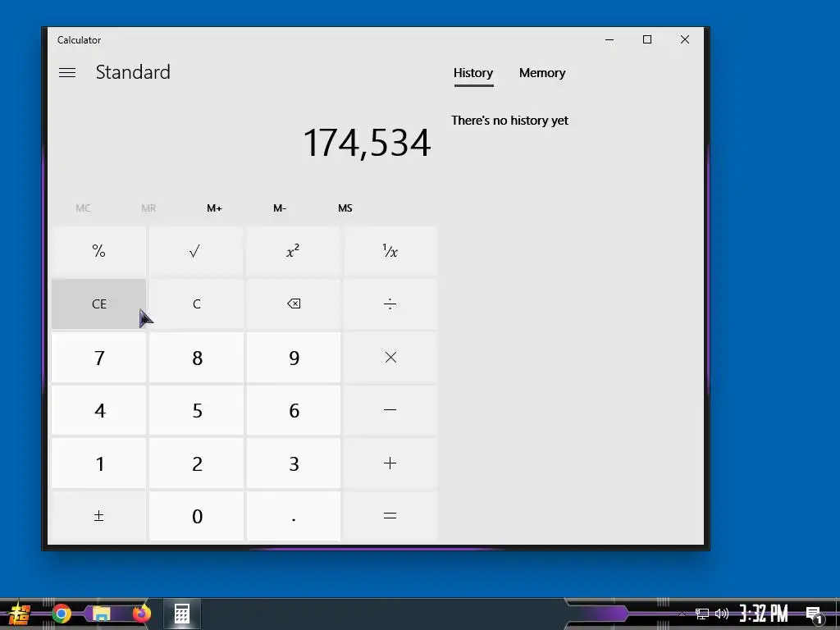
Task: Open File Explorer from taskbar
Action: click(x=101, y=614)
